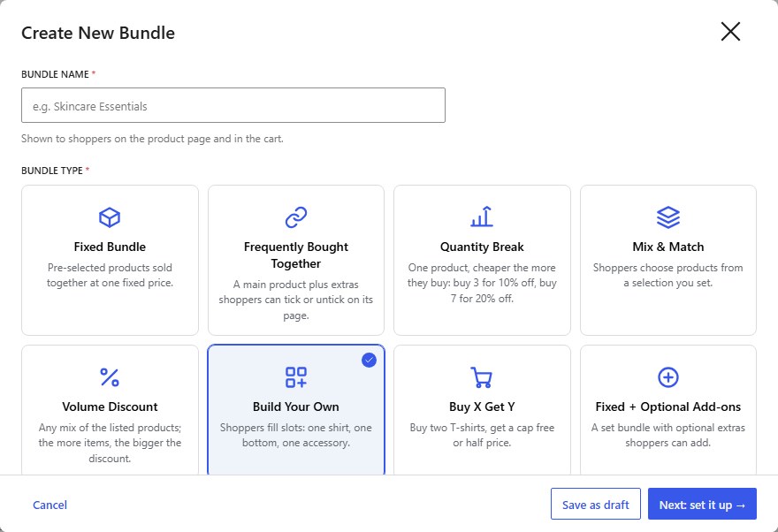
Task: Click the BUNDLE TYPE section label
Action: (52, 171)
